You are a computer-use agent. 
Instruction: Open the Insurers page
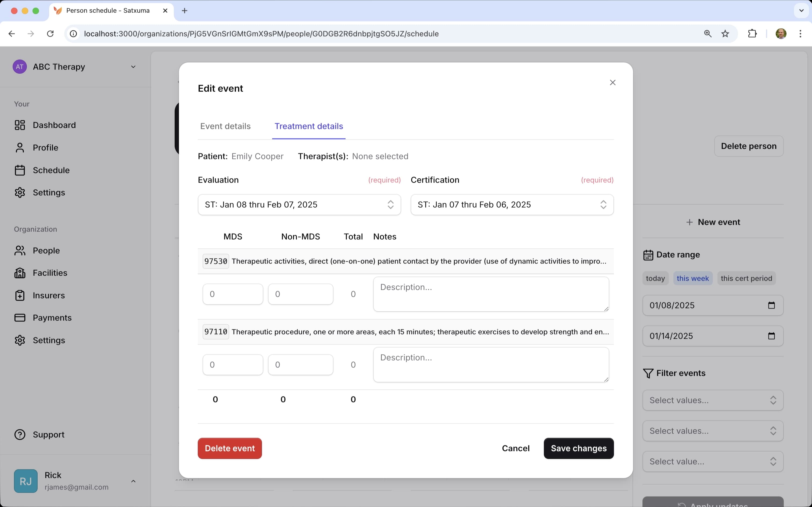click(x=39, y=296)
